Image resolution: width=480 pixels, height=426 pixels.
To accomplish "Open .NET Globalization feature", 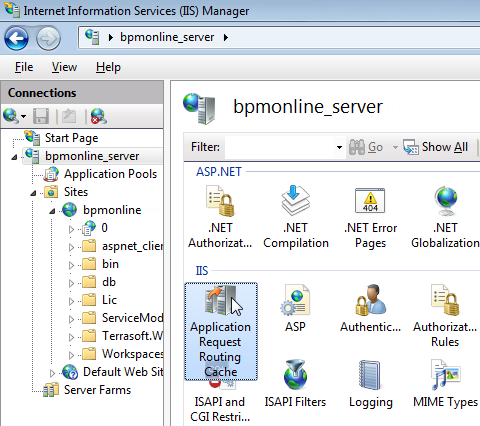I will coord(445,217).
